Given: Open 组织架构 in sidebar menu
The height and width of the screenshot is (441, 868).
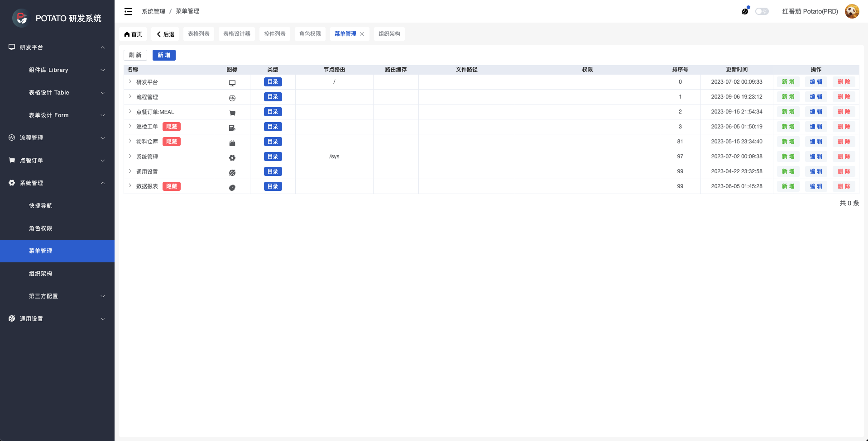Looking at the screenshot, I should point(57,274).
